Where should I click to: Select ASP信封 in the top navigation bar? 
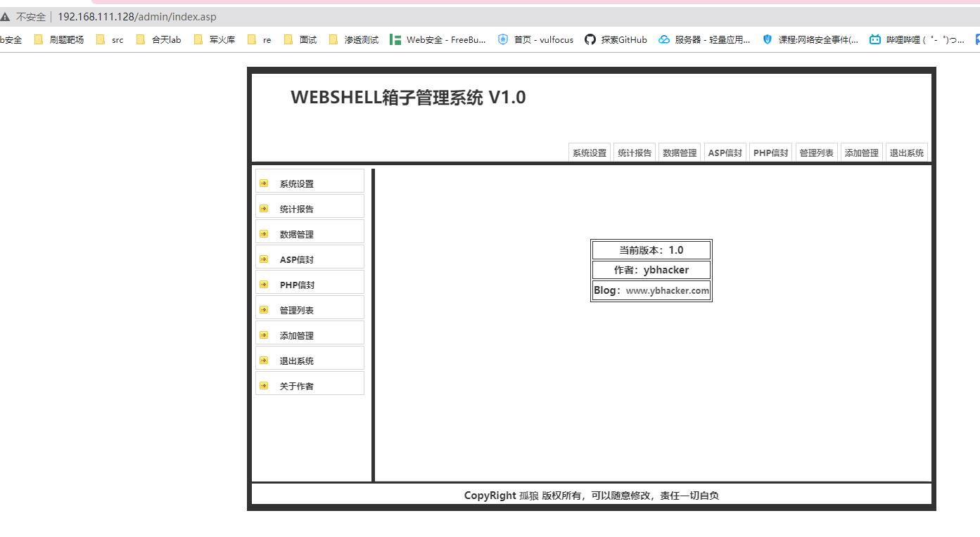click(x=725, y=153)
